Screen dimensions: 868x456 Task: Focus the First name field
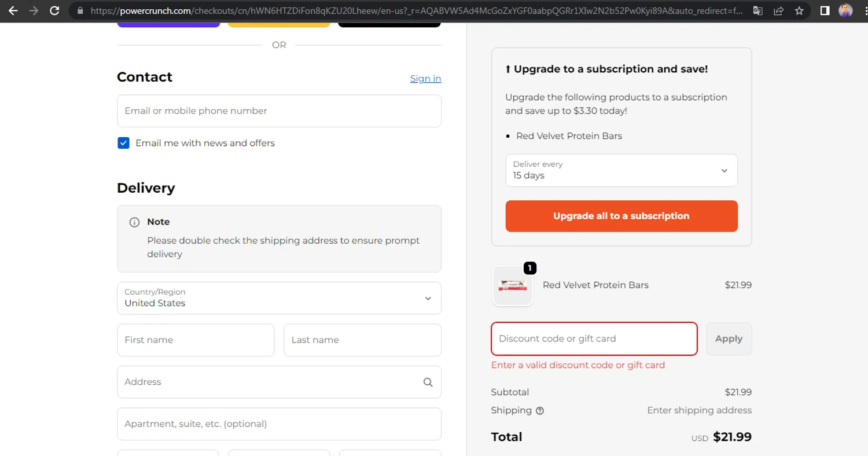(x=196, y=340)
